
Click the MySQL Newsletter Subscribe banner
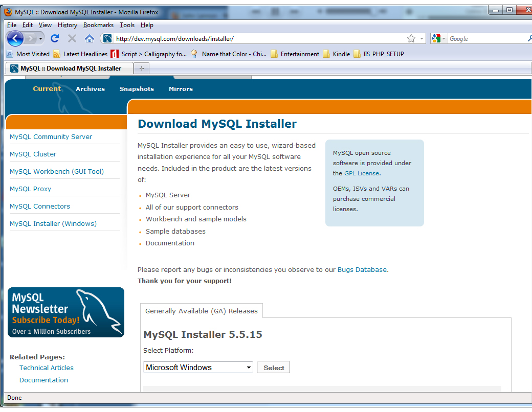point(66,312)
